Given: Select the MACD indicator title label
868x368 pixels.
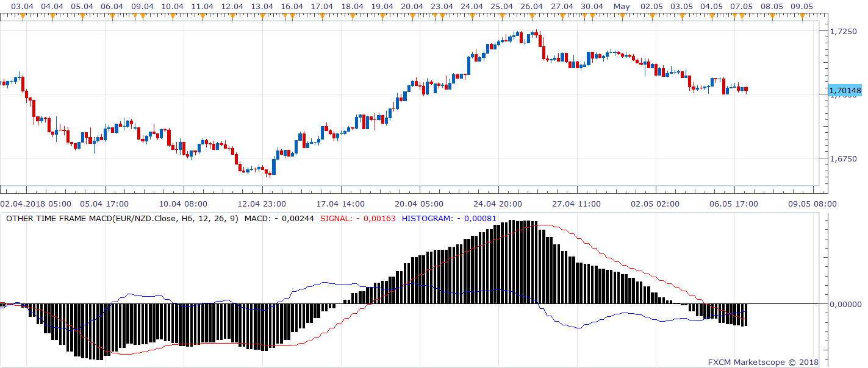Looking at the screenshot, I should (123, 218).
